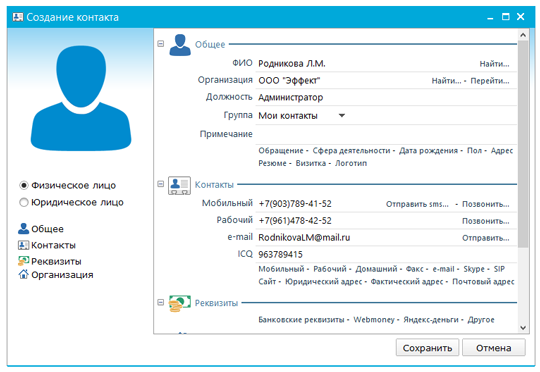The height and width of the screenshot is (372, 540).
Task: Add a Фактический адрес field link
Action: 407,282
